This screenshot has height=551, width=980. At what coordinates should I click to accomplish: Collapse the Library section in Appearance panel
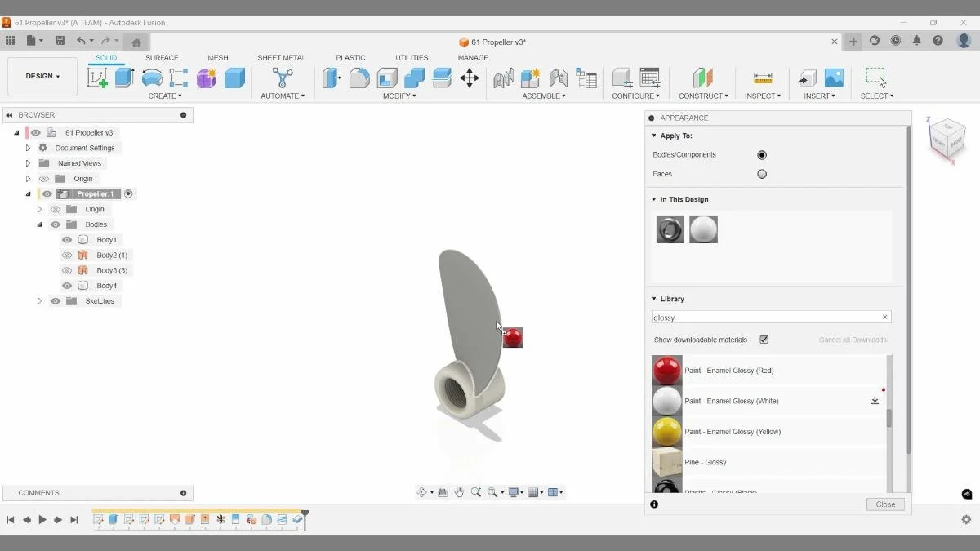[653, 299]
